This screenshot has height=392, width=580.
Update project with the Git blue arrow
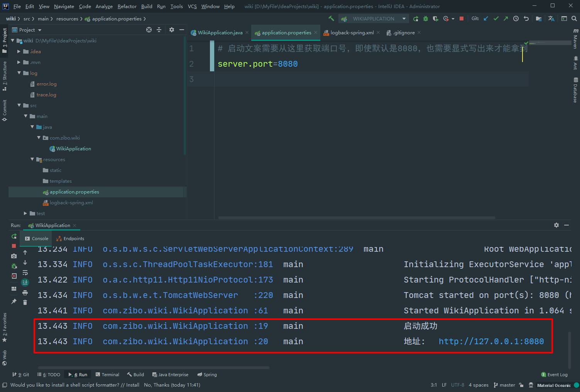click(486, 19)
